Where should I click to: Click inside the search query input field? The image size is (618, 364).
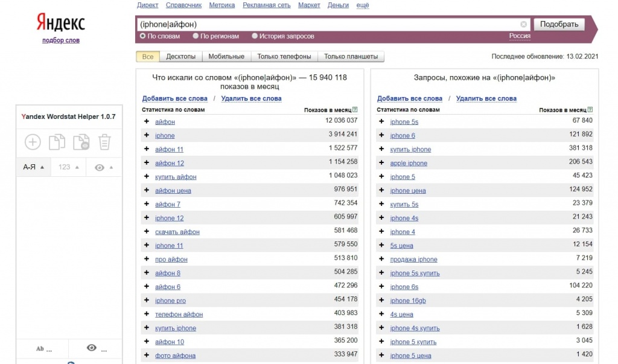point(332,24)
